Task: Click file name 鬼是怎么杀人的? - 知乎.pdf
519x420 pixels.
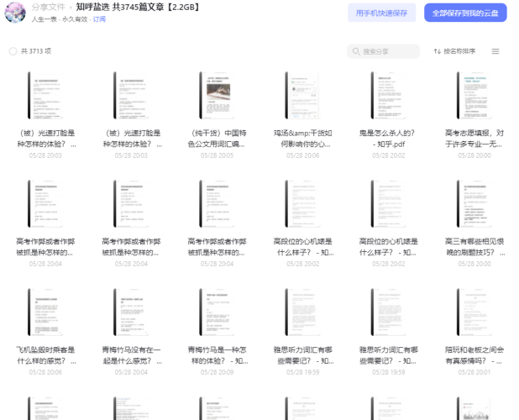Action: [388, 139]
